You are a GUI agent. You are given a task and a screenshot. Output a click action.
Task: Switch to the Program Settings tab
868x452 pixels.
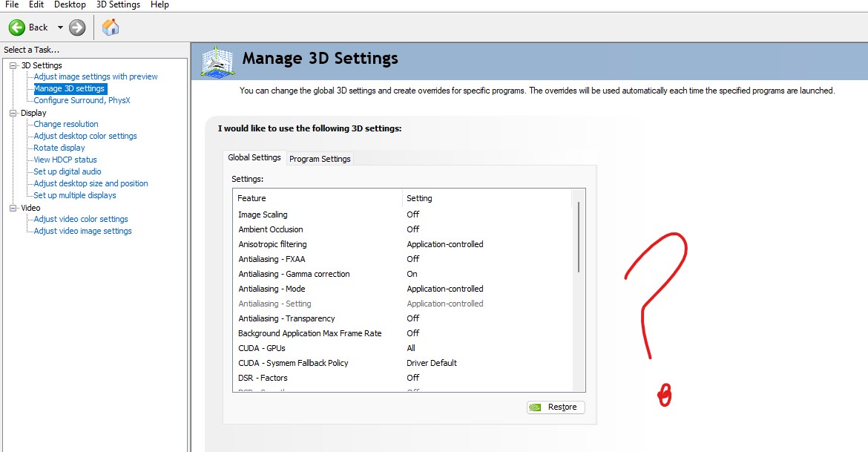coord(320,159)
